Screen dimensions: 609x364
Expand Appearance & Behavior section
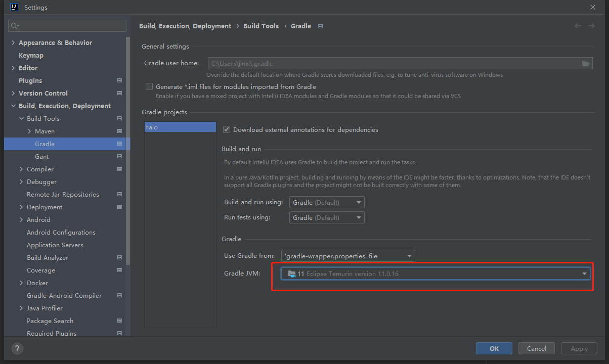click(13, 42)
